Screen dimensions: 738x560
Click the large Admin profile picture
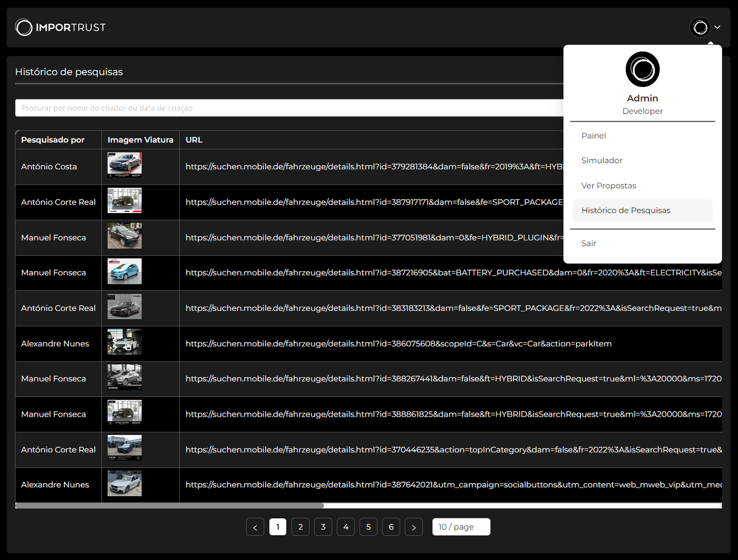[x=642, y=69]
